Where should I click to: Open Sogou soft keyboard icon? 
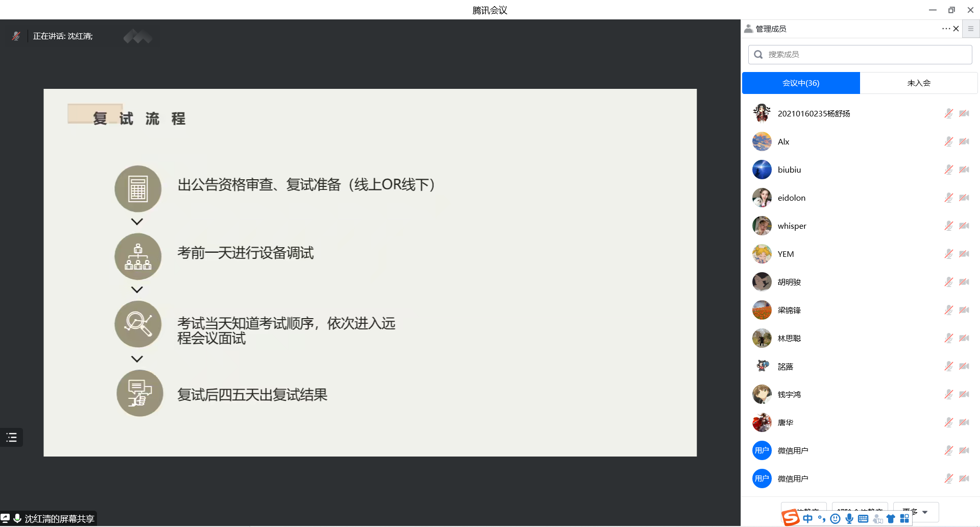(x=863, y=519)
